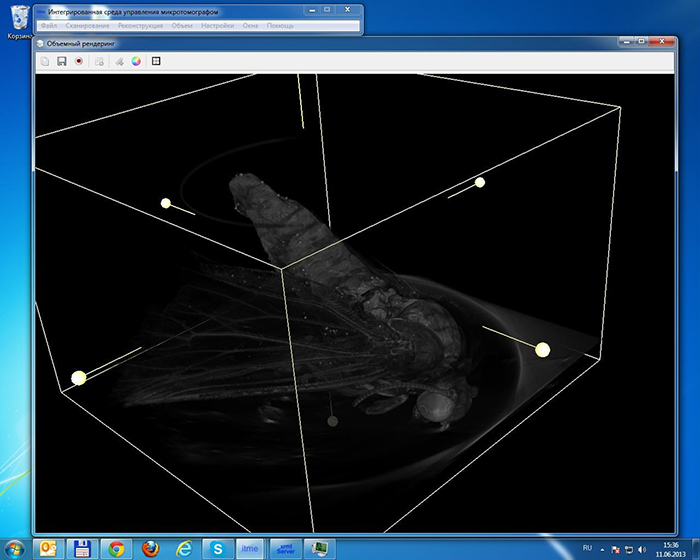This screenshot has width=700, height=560.
Task: Select the bright light handle at right edge
Action: (x=543, y=349)
